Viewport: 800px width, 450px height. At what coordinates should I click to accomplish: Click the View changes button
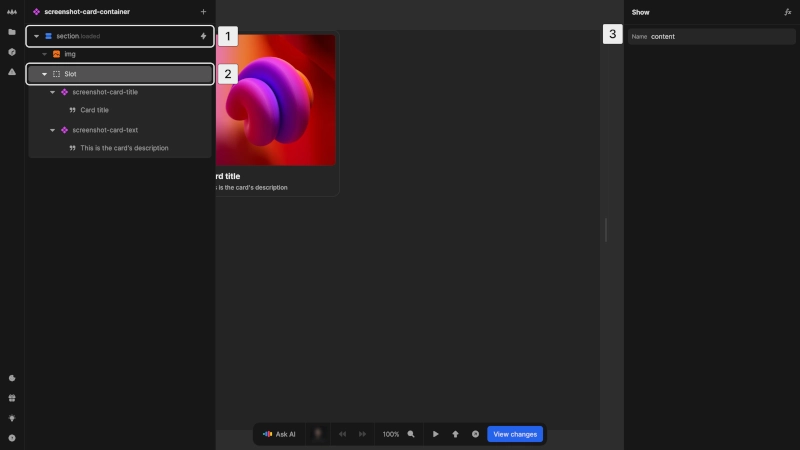pos(515,434)
